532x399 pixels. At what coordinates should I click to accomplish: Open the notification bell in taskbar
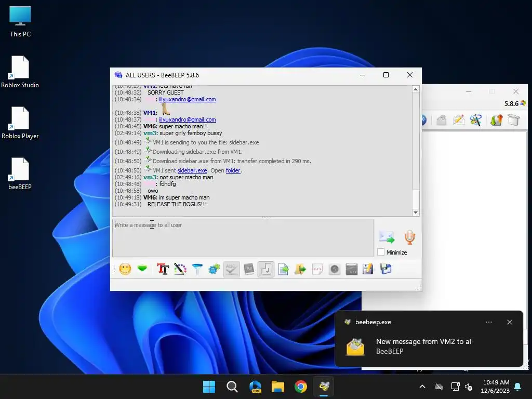pyautogui.click(x=518, y=387)
